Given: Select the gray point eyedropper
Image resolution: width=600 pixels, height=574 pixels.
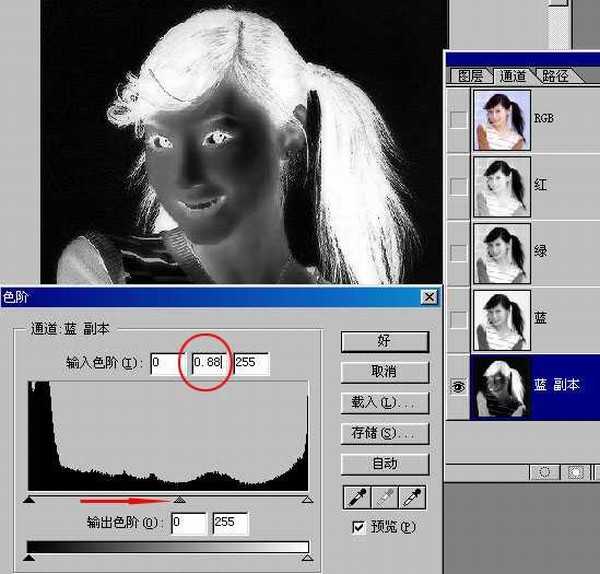Looking at the screenshot, I should point(384,497).
